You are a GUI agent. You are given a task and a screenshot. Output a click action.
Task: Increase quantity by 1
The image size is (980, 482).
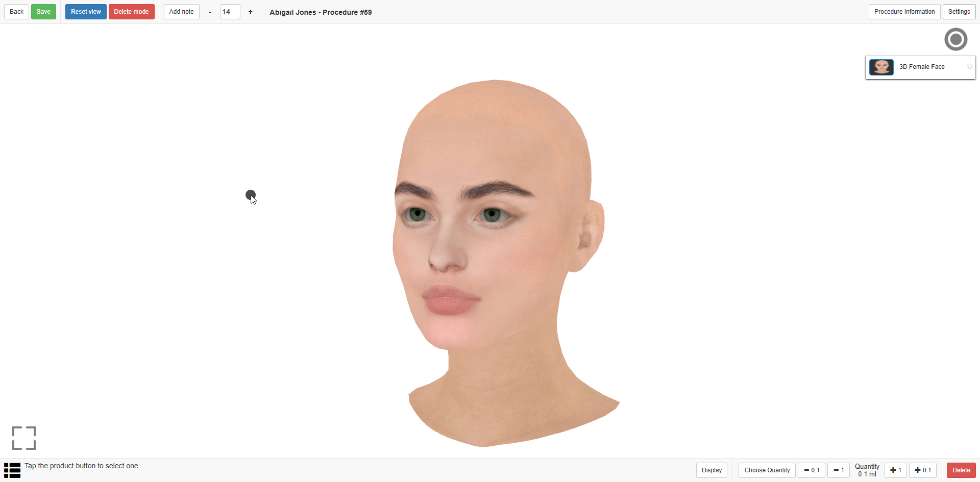click(x=896, y=470)
